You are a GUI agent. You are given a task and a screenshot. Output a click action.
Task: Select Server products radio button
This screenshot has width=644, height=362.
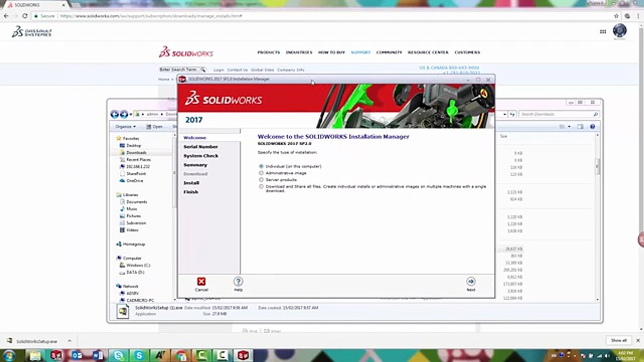[261, 180]
